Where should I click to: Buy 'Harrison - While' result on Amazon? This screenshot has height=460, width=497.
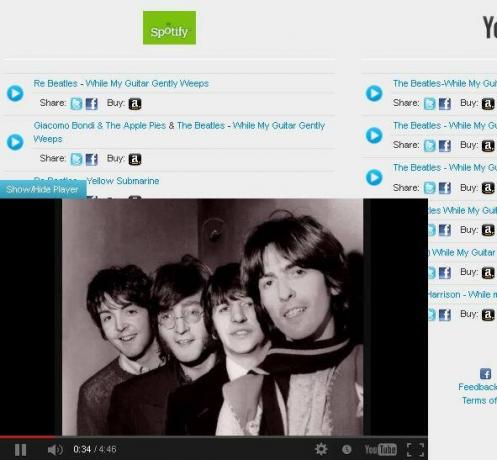click(488, 315)
